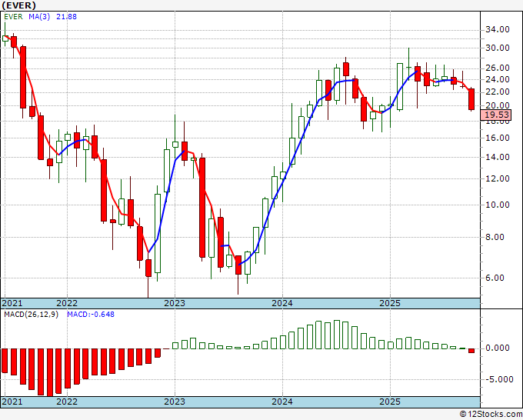Click the latest red MACD histogram bar
The height and width of the screenshot is (420, 523).
coord(471,351)
